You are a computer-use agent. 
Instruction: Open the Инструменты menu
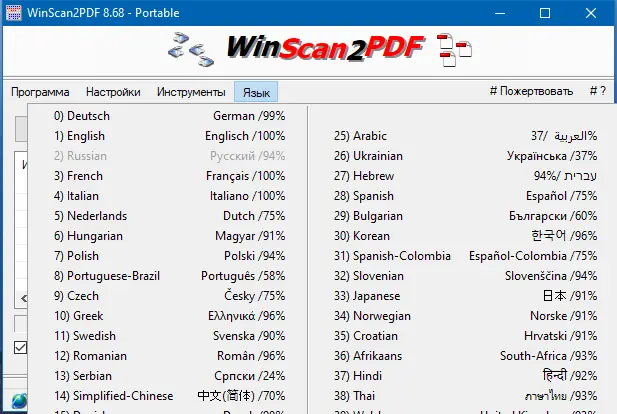pos(191,92)
